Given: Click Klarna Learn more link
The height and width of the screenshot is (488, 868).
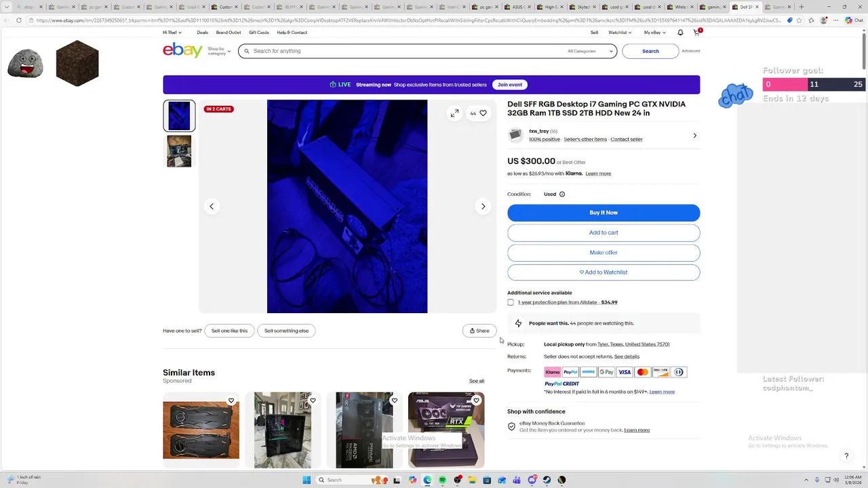Looking at the screenshot, I should pyautogui.click(x=598, y=174).
